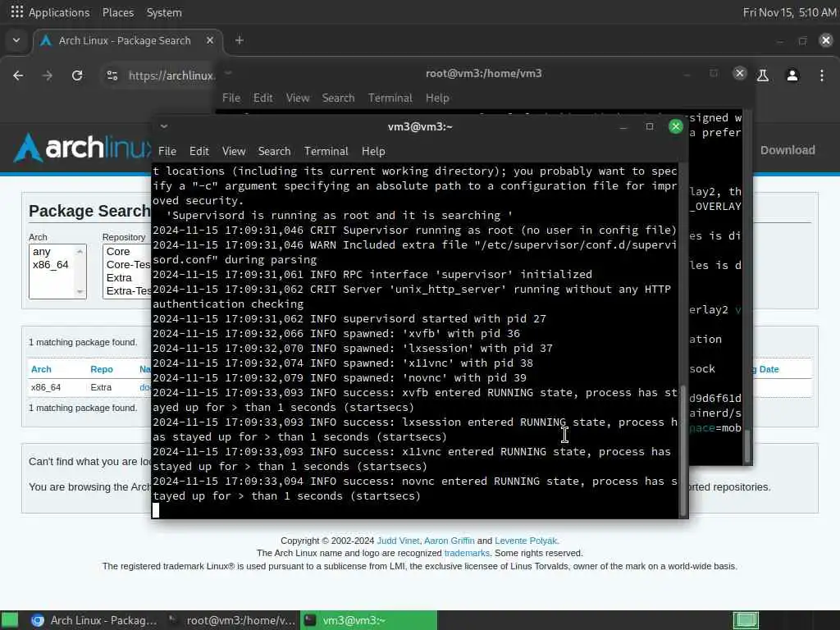Open the Levente Polyák link
Viewport: 840px width, 630px height.
526,541
